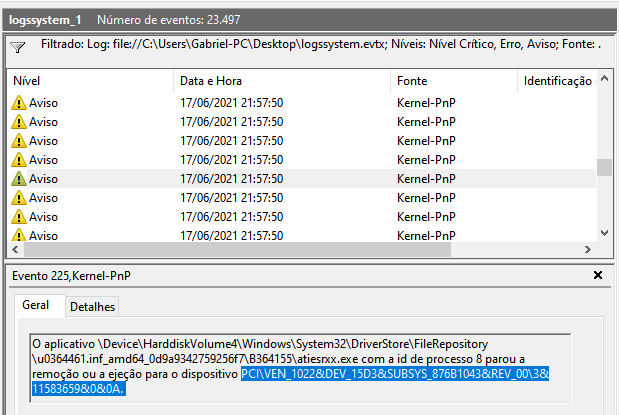Click the warning icon in the last visible row
619x415 pixels.
tap(18, 234)
